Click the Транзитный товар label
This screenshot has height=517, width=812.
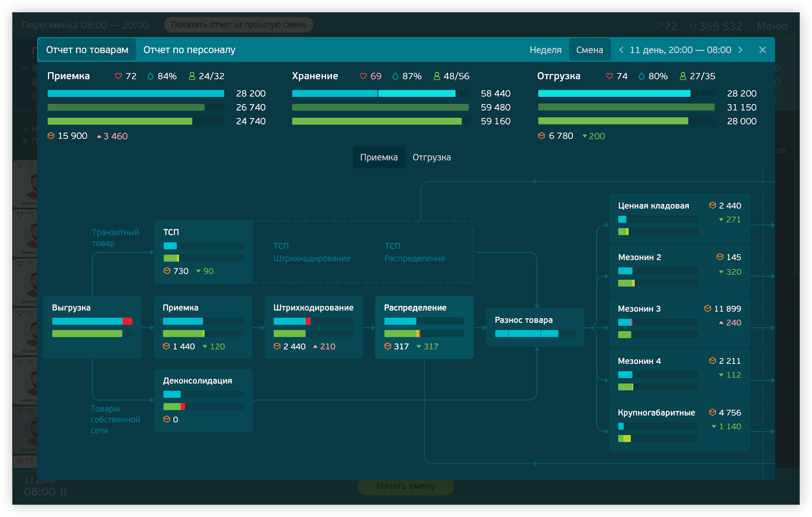tap(116, 237)
